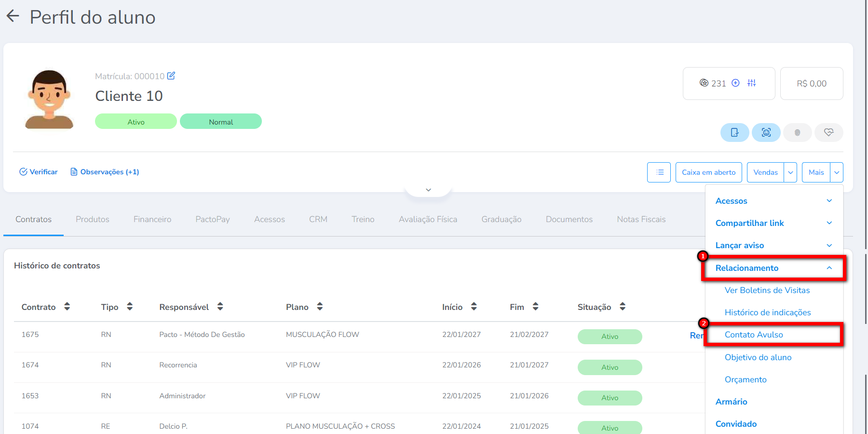Click the facial recognition icon button
868x434 pixels.
tap(766, 132)
